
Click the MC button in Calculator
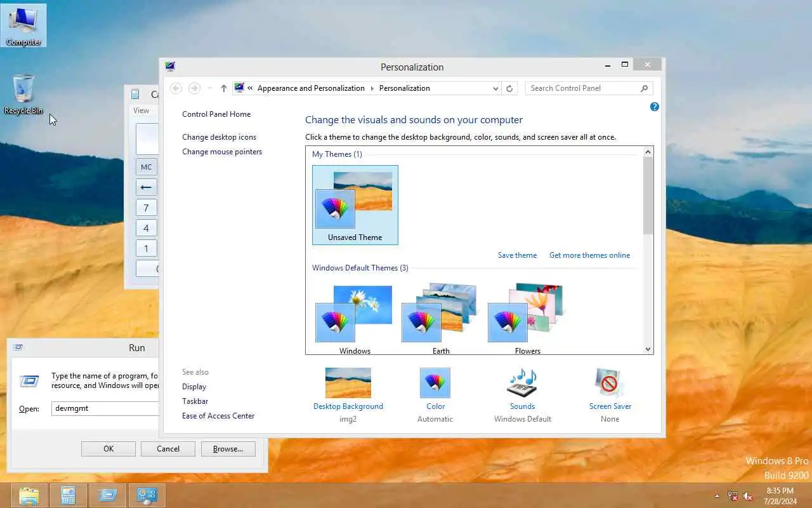[x=147, y=167]
